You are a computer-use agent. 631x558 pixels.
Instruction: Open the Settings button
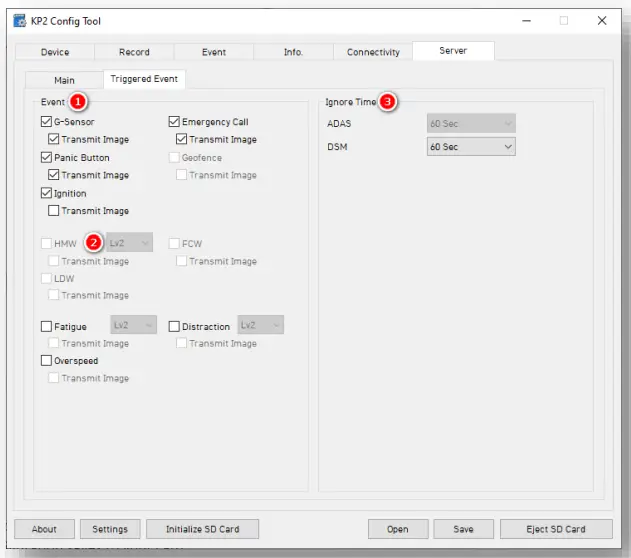coord(110,529)
